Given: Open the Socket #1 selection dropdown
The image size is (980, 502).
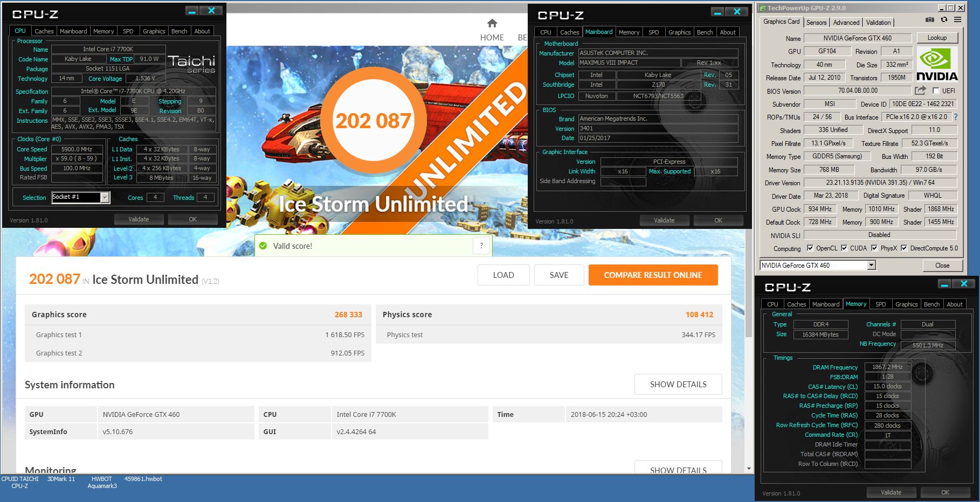Looking at the screenshot, I should pos(105,198).
